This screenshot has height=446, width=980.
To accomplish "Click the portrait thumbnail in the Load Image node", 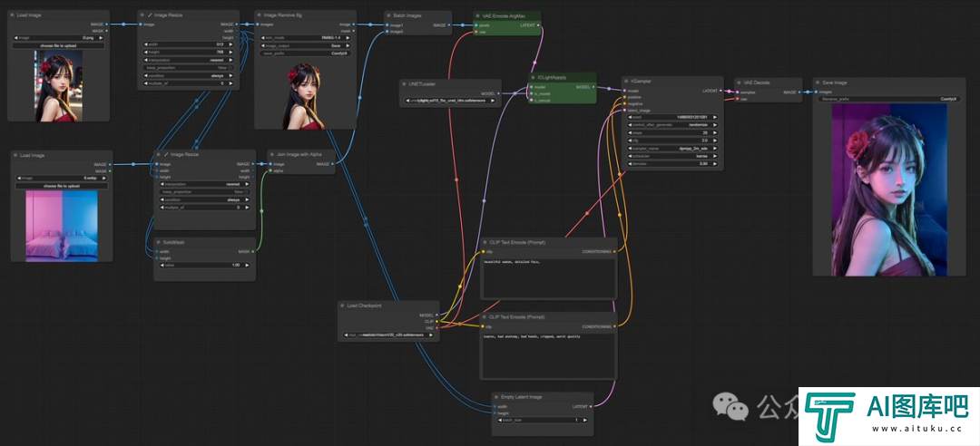I will click(58, 86).
